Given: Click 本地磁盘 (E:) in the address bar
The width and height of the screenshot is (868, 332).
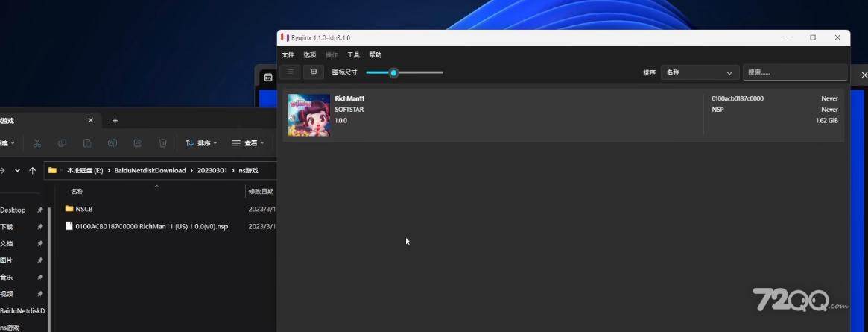Looking at the screenshot, I should coord(85,171).
